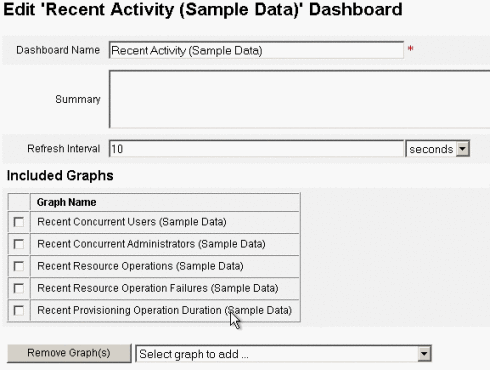
Task: Click the red required-field asterisk
Action: [x=410, y=48]
